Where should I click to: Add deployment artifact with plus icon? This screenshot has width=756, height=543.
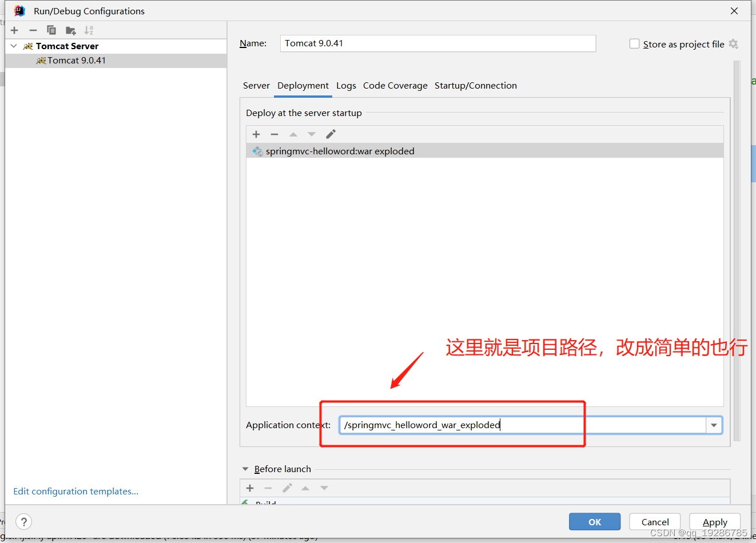coord(256,134)
